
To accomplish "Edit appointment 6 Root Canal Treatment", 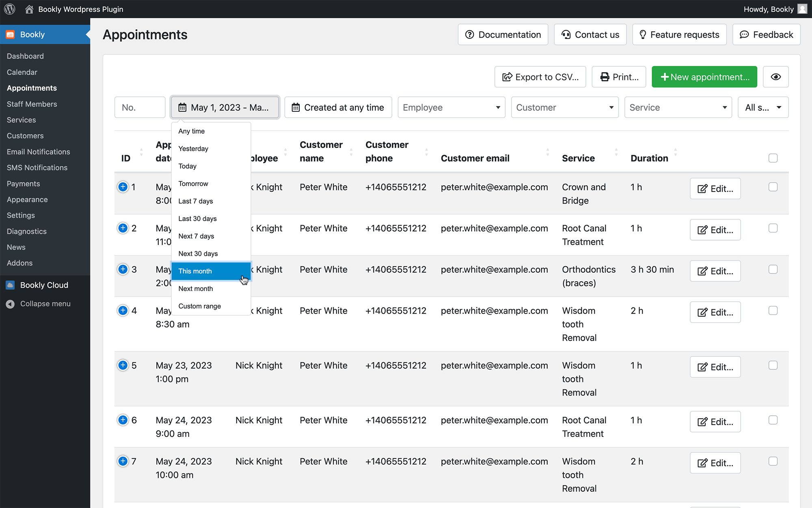I will [715, 422].
